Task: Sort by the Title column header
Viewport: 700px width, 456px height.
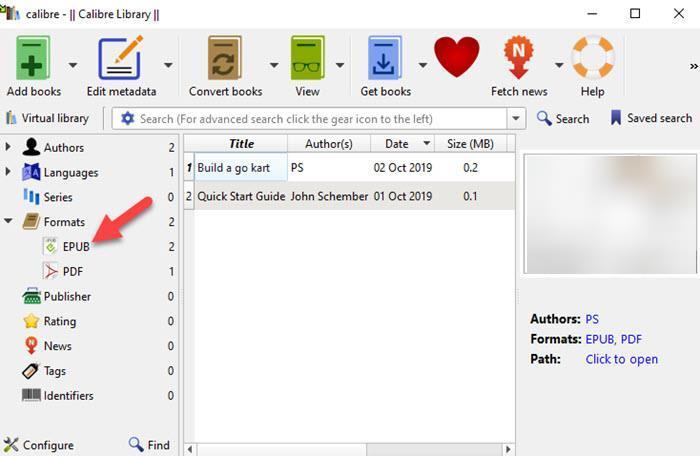Action: tap(241, 144)
